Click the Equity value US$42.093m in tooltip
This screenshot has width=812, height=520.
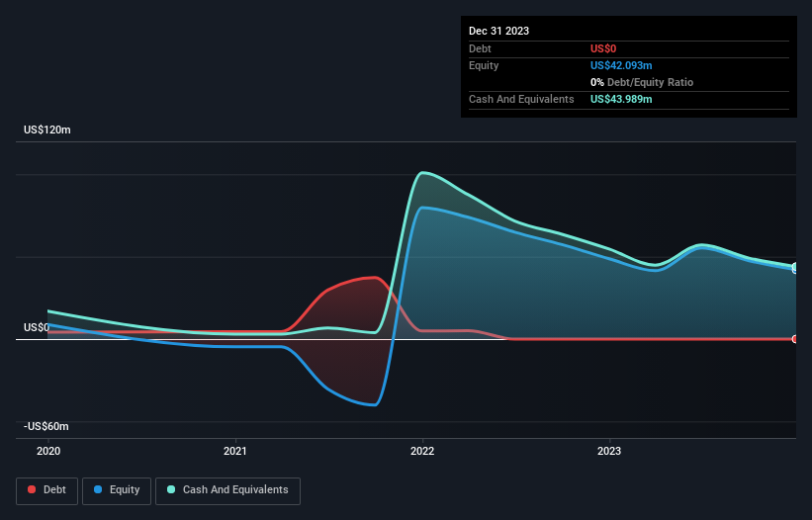[621, 65]
